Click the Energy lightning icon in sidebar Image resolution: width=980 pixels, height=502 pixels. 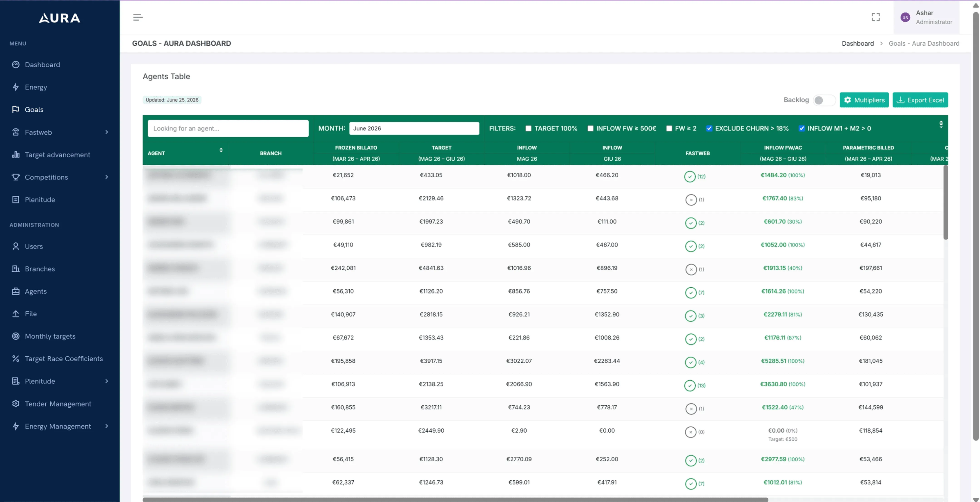click(16, 87)
